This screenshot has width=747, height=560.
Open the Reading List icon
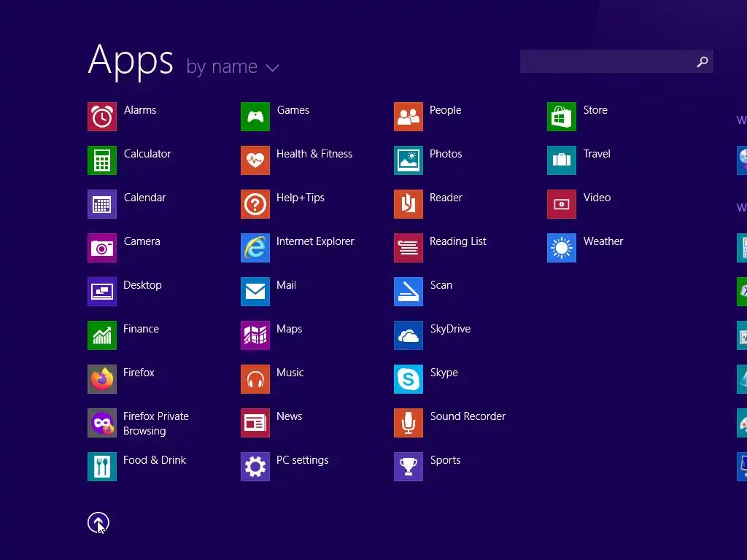click(x=409, y=248)
